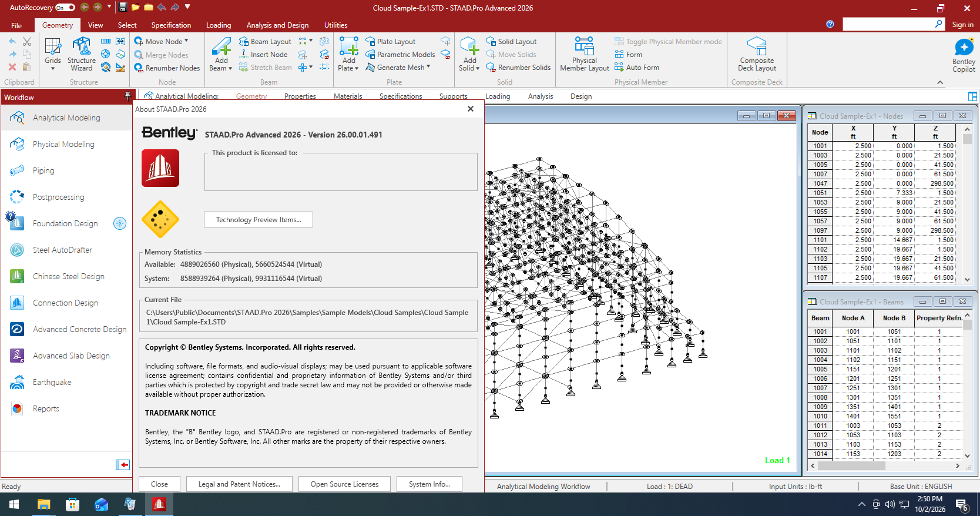Open Windows Start menu
The height and width of the screenshot is (516, 980).
click(14, 504)
